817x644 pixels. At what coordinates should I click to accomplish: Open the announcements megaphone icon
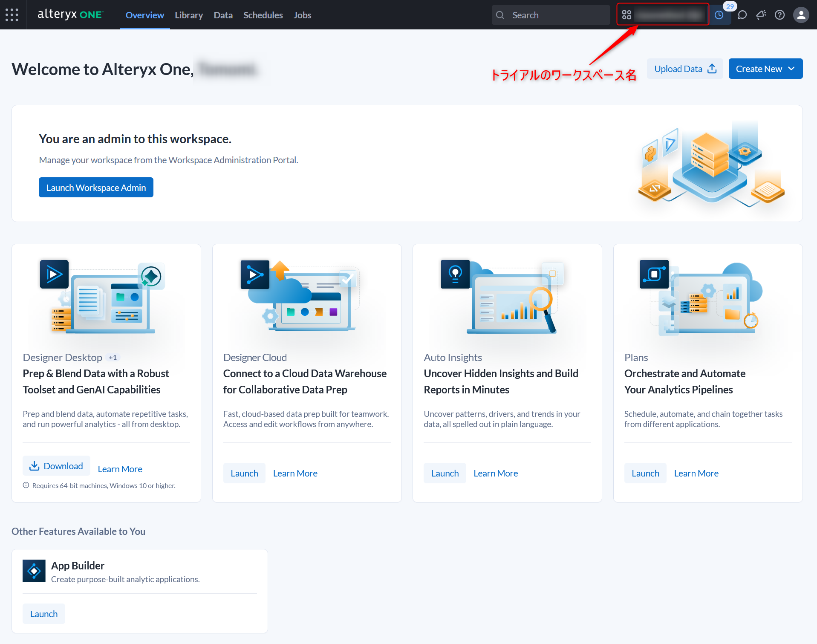click(x=761, y=15)
